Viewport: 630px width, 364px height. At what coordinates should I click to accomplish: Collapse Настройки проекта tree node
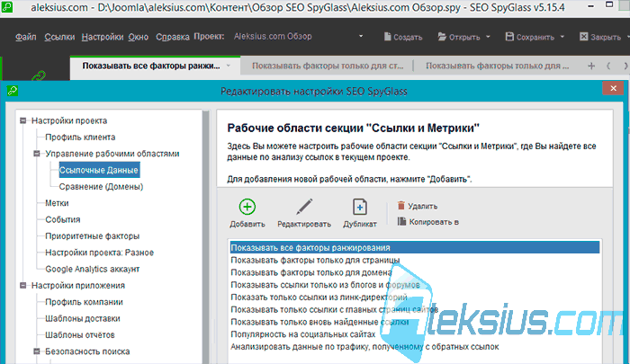(22, 120)
